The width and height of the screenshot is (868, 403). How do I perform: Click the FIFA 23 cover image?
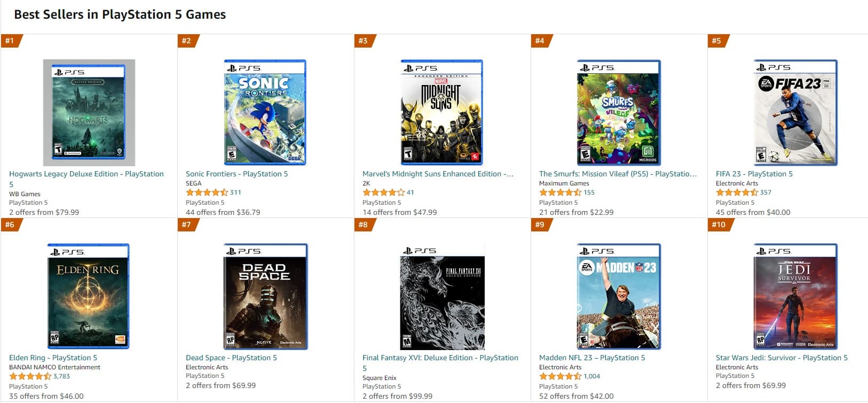795,112
